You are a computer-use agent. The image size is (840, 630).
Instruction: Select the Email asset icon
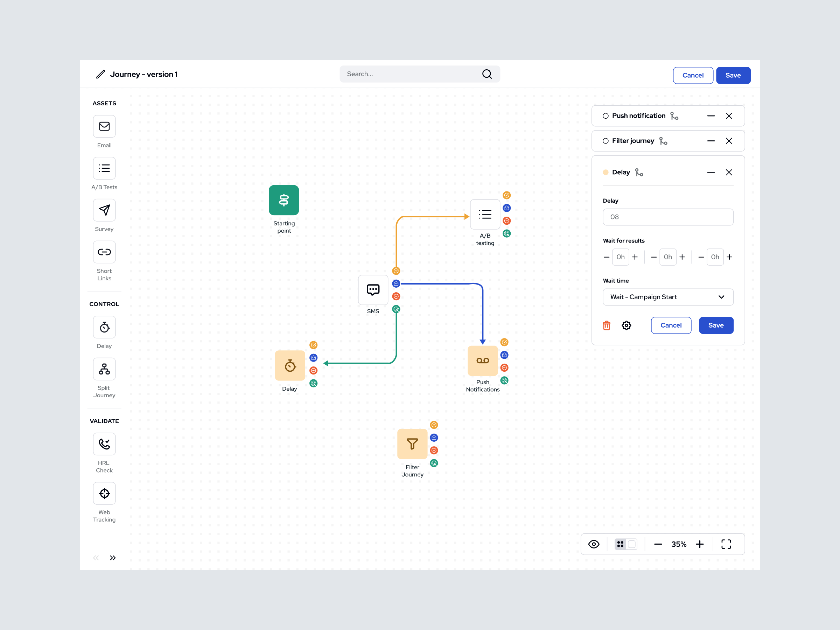point(104,126)
